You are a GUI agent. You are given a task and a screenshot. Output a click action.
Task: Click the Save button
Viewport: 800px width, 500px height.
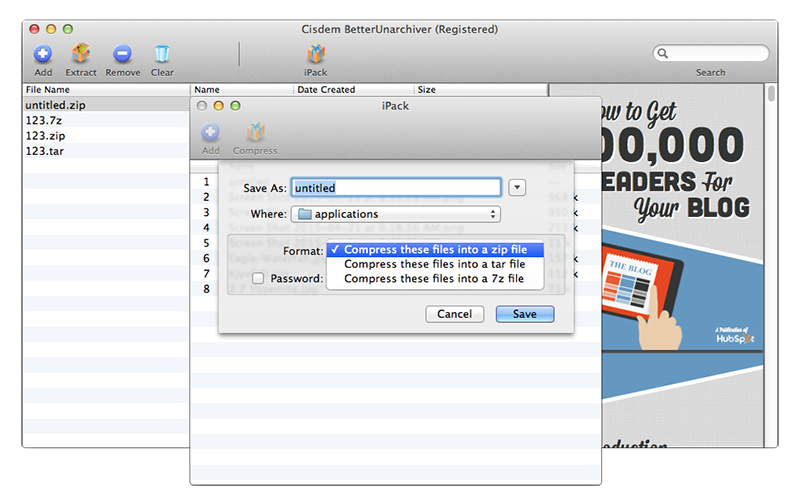point(524,314)
